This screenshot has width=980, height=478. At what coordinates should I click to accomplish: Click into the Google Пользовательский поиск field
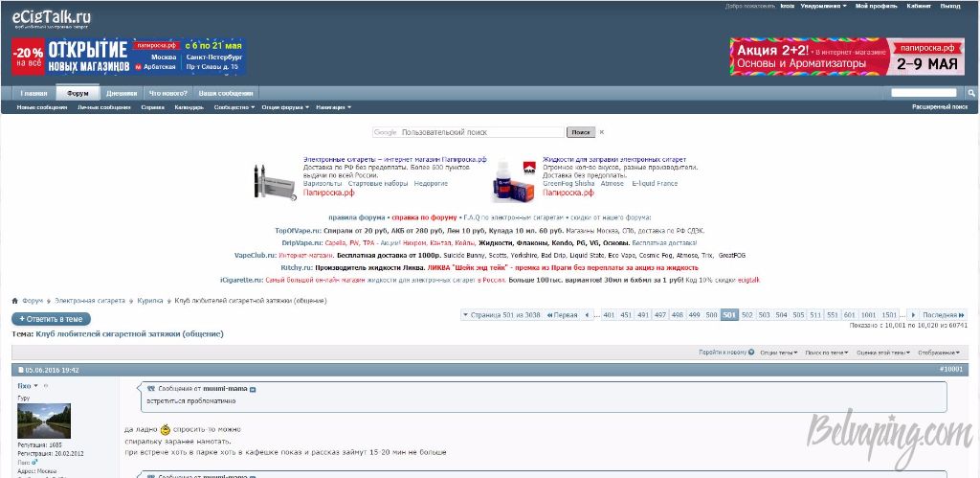(468, 132)
